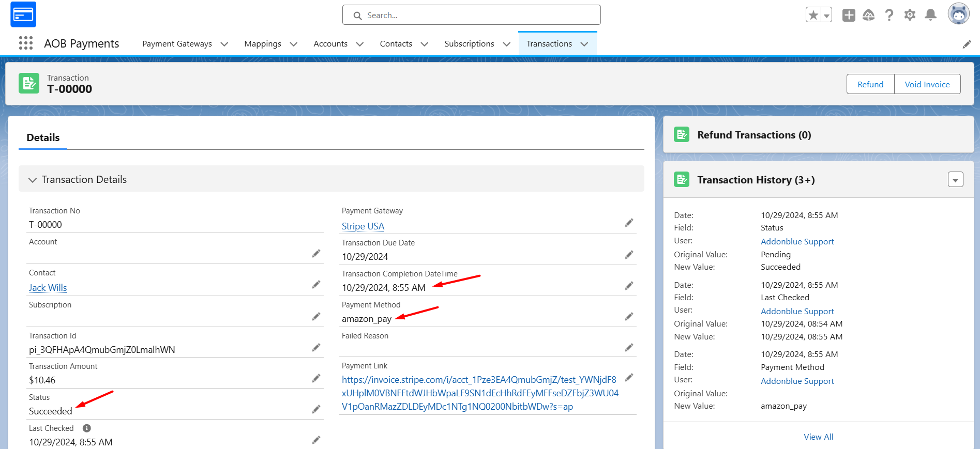The width and height of the screenshot is (980, 449).
Task: Open the Salesforce Help question mark icon
Action: point(889,15)
